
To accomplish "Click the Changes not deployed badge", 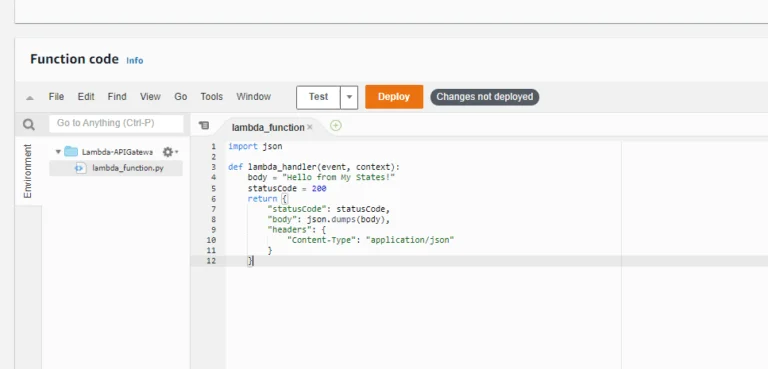I will 485,97.
